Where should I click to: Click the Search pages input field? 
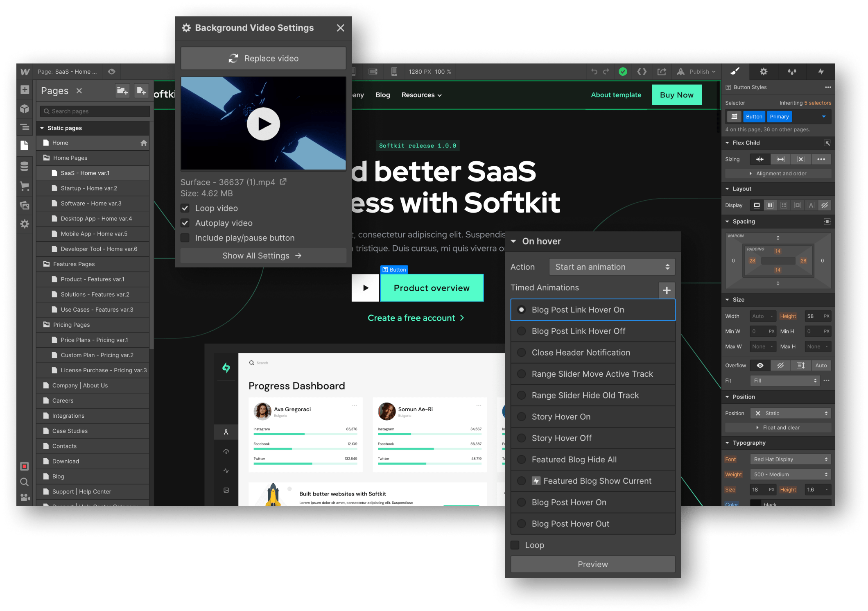95,111
